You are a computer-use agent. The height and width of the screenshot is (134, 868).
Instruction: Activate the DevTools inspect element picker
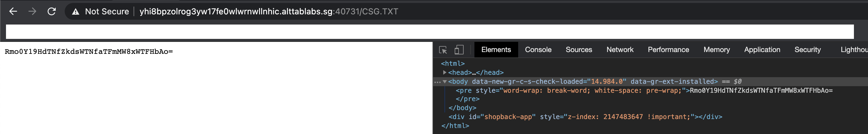(x=443, y=50)
